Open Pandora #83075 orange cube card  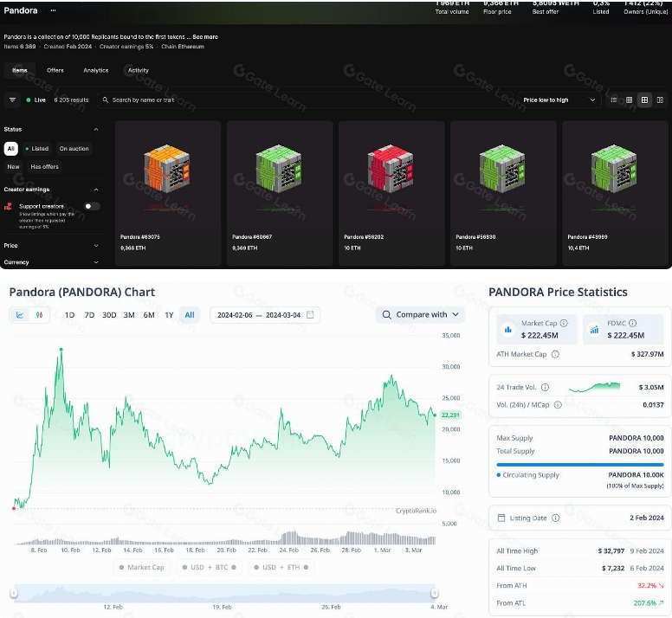pos(168,193)
